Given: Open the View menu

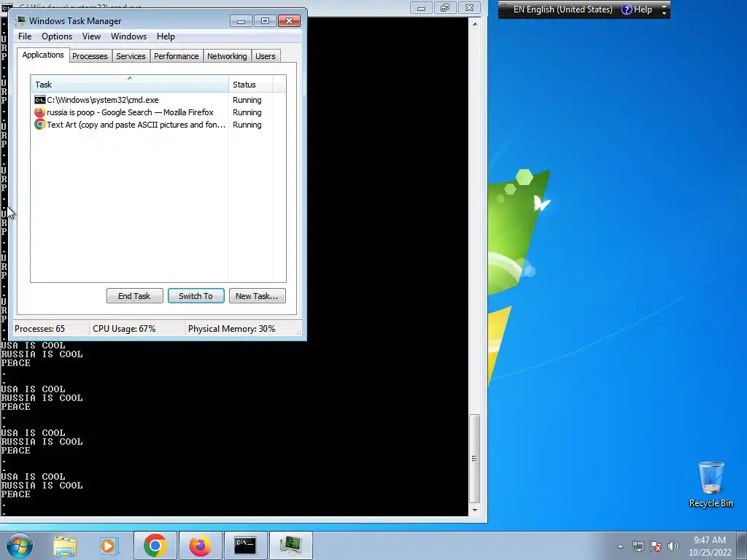Looking at the screenshot, I should (91, 36).
